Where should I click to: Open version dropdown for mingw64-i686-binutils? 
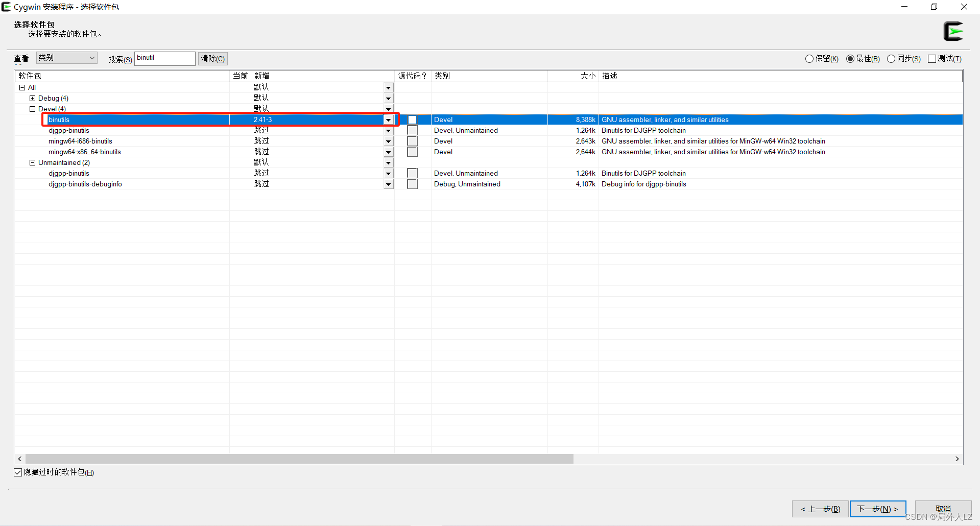389,141
